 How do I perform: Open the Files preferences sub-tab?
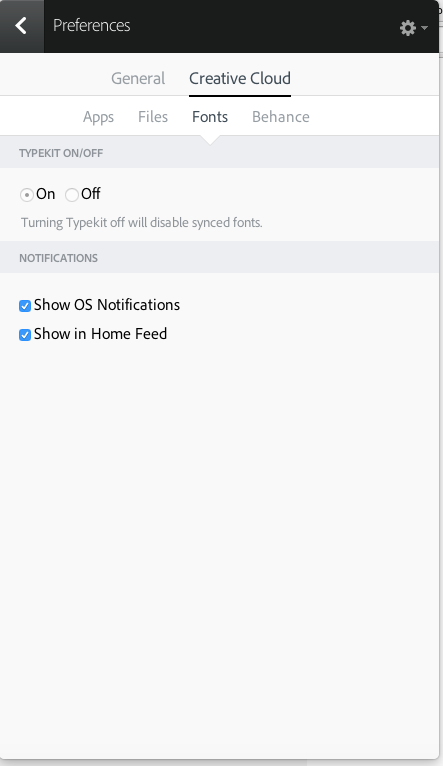click(x=153, y=117)
